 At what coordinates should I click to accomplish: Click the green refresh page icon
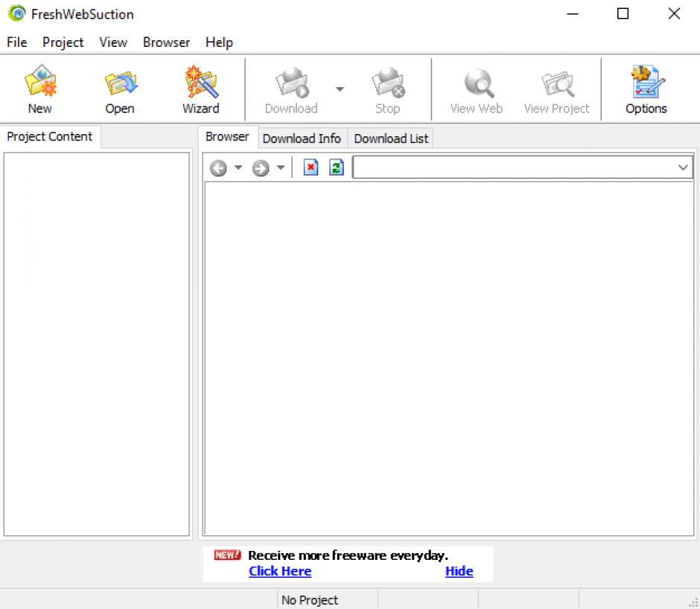(x=337, y=168)
